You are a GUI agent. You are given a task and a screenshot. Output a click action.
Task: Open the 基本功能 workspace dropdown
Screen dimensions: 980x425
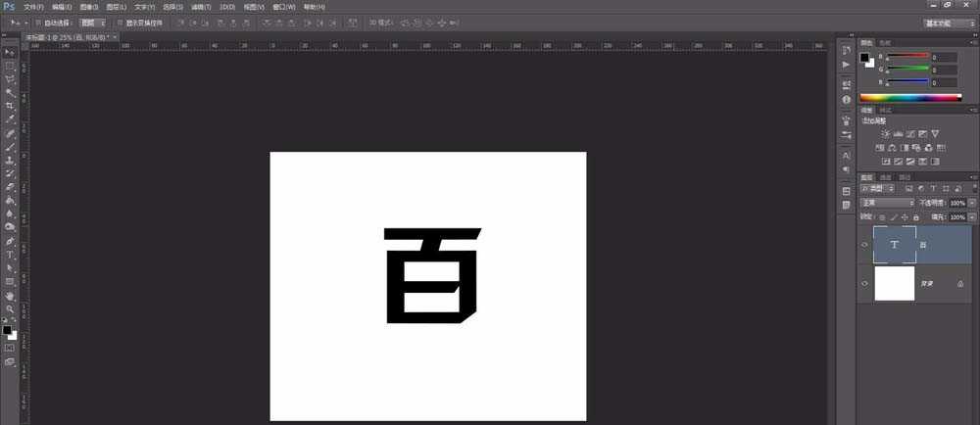point(949,22)
